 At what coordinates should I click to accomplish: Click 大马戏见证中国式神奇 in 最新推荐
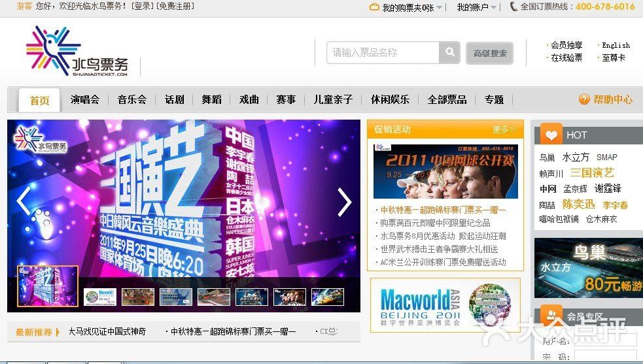click(107, 331)
